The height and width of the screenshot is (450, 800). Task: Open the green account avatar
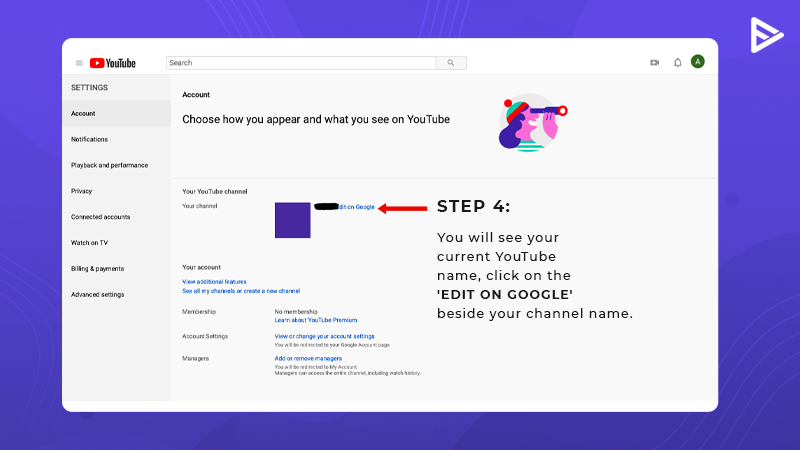pyautogui.click(x=697, y=62)
